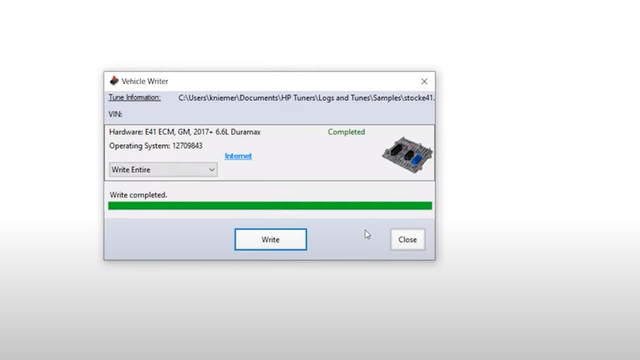Click the Hardware: E41 ECM text line
This screenshot has width=640, height=360.
184,132
